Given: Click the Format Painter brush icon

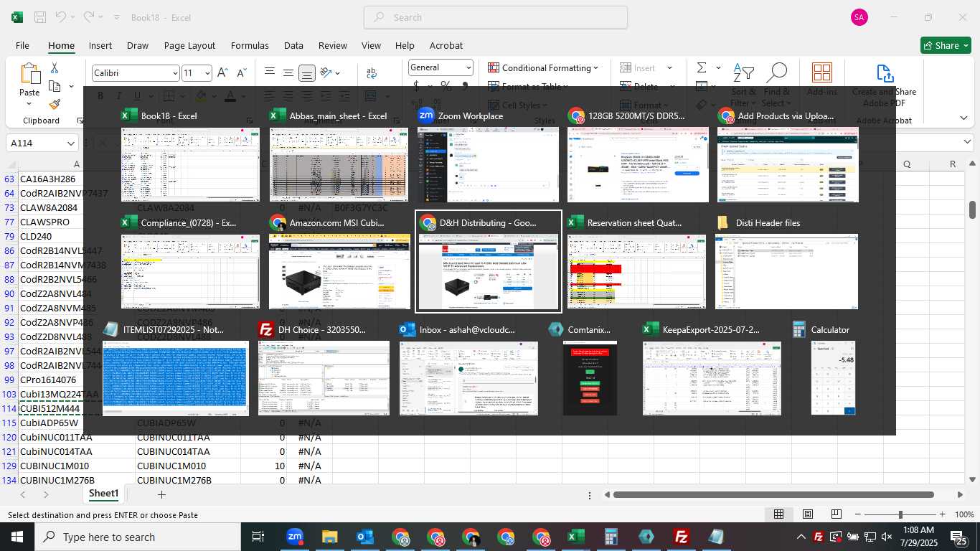Looking at the screenshot, I should click(x=55, y=104).
